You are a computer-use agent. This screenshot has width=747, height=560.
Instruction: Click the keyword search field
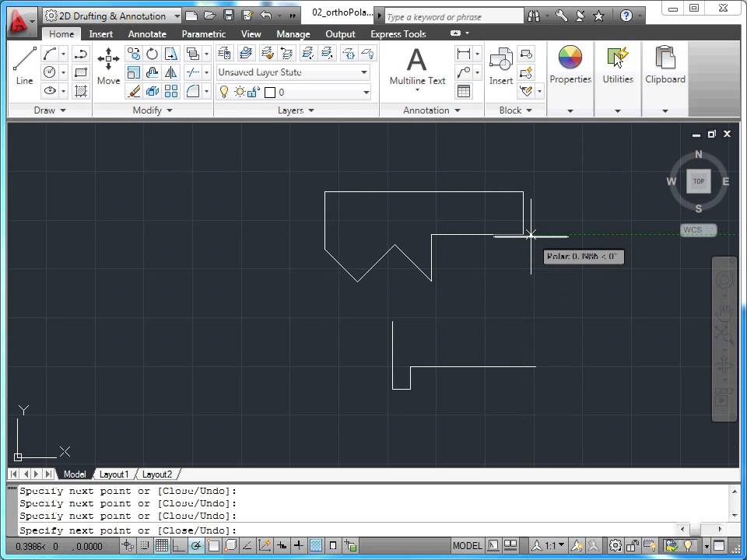tap(453, 16)
